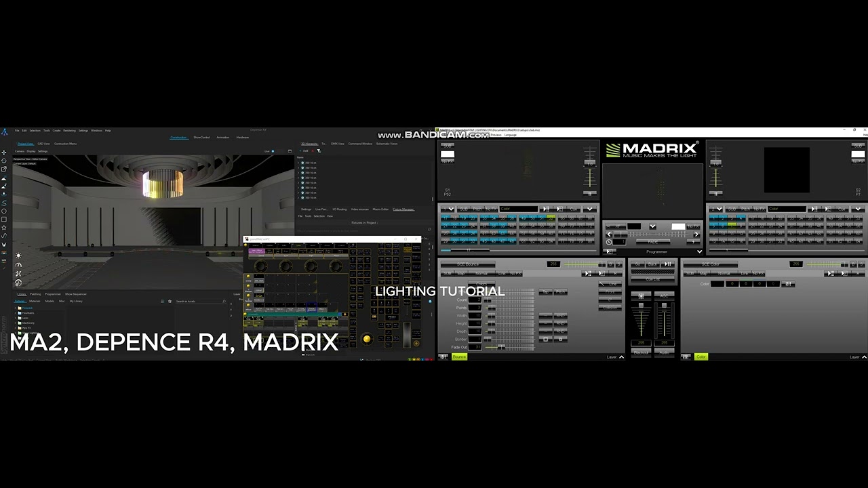The image size is (868, 488).
Task: Open the Rendering menu in Depence
Action: pos(69,130)
